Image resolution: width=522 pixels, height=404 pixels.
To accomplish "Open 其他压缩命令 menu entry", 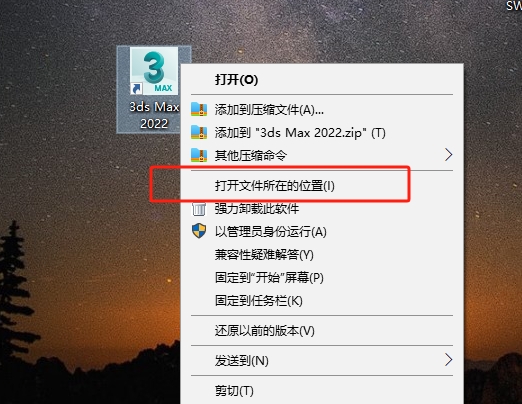I will pos(251,155).
